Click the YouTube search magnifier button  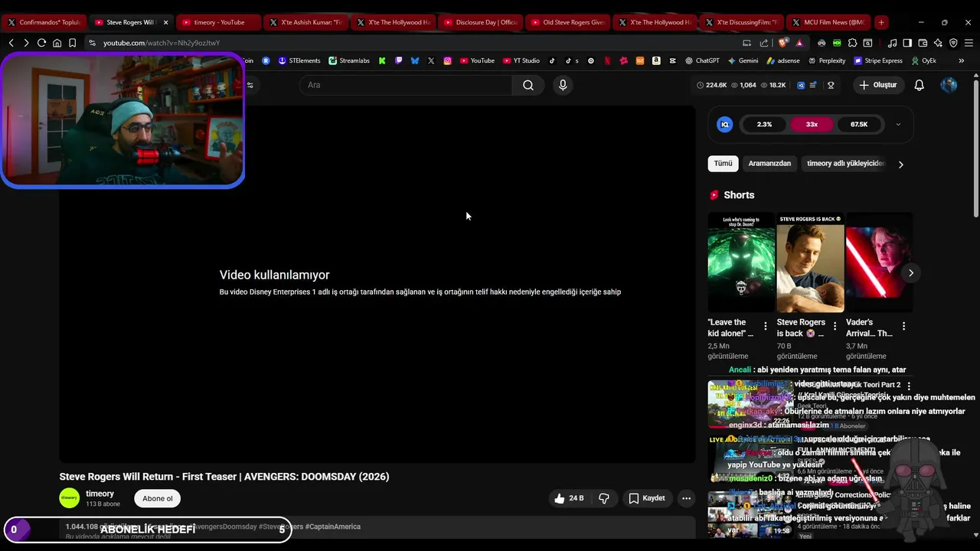pyautogui.click(x=528, y=85)
